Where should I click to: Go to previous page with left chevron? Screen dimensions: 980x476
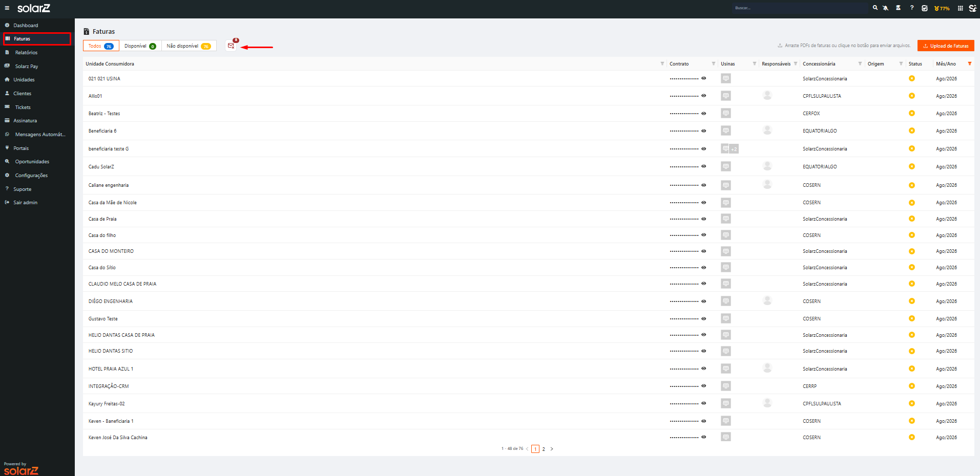(x=527, y=449)
